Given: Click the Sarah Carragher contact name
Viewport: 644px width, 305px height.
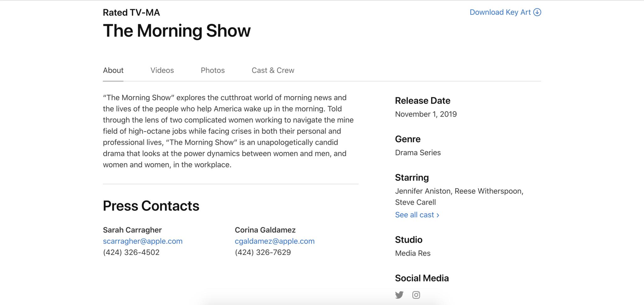Looking at the screenshot, I should coord(132,230).
